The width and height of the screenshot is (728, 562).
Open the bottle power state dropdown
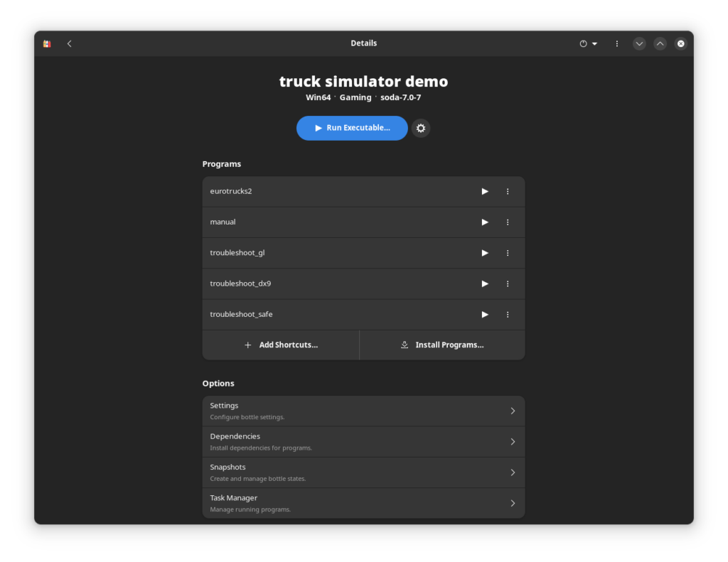[594, 43]
